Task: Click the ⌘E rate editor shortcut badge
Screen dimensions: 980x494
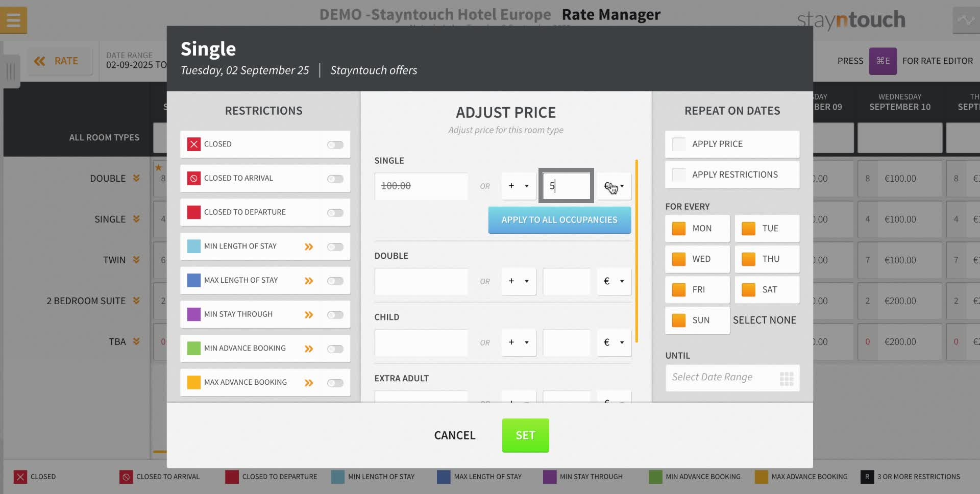Action: click(x=883, y=61)
